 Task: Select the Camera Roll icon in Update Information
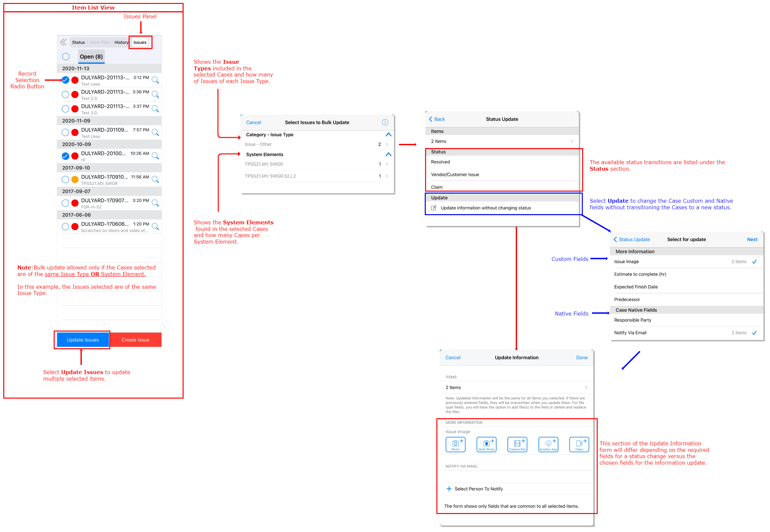[x=517, y=444]
